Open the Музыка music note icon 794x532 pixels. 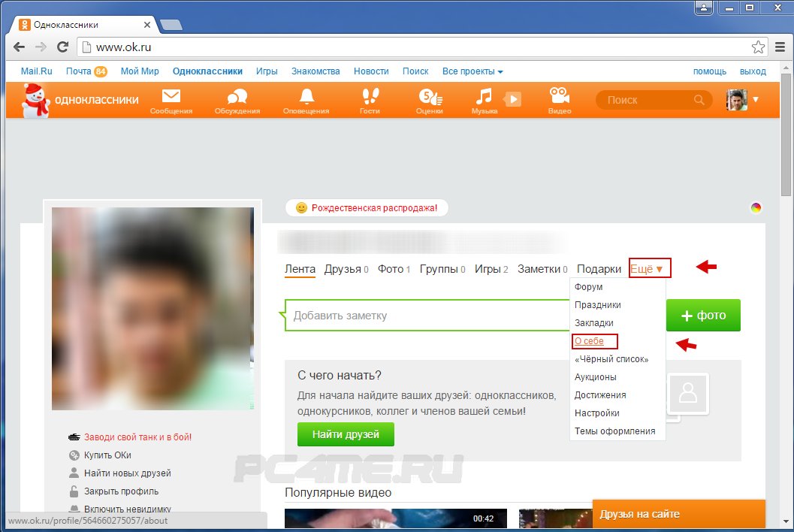485,98
